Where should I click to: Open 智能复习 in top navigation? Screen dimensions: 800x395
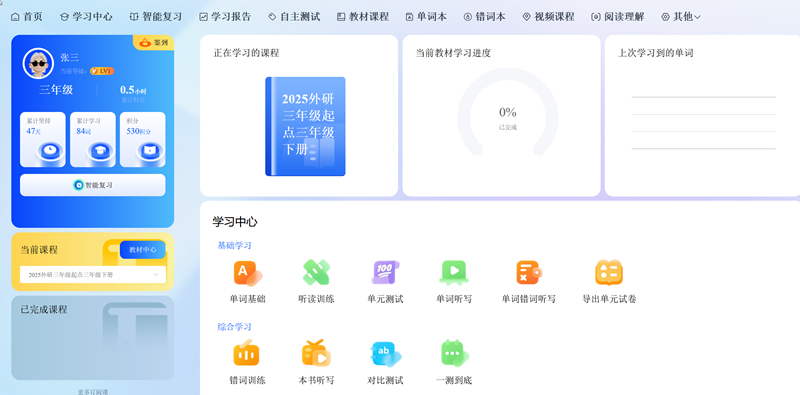156,17
